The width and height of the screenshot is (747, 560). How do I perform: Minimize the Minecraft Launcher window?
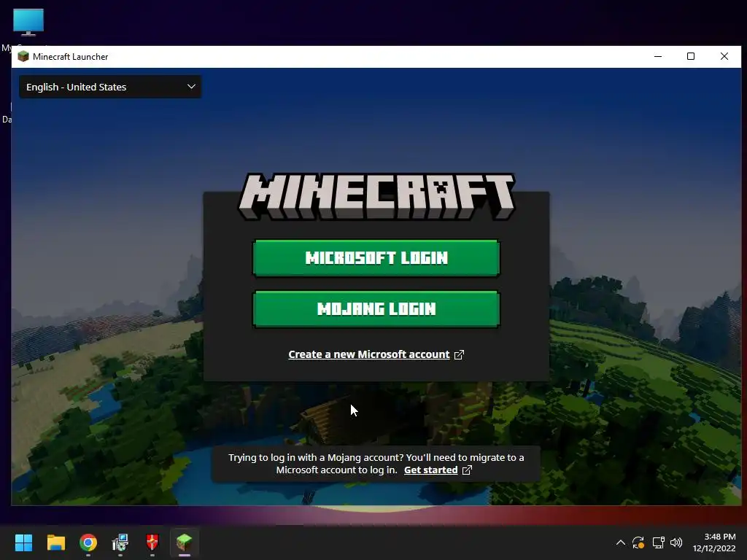click(658, 57)
